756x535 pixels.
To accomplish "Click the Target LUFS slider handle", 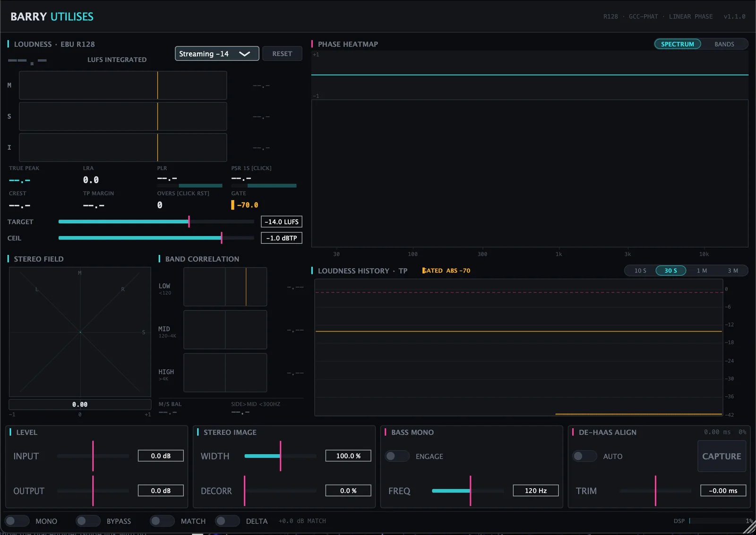I will [189, 221].
